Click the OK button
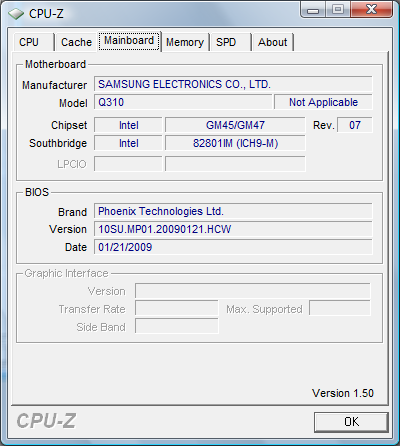 tap(351, 422)
